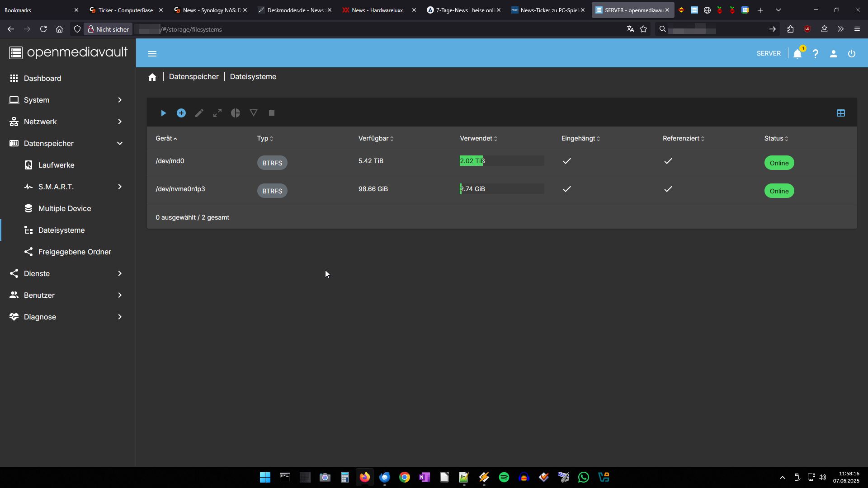This screenshot has width=868, height=488.
Task: Select the /dev/md0 filesystem row
Action: [x=170, y=161]
